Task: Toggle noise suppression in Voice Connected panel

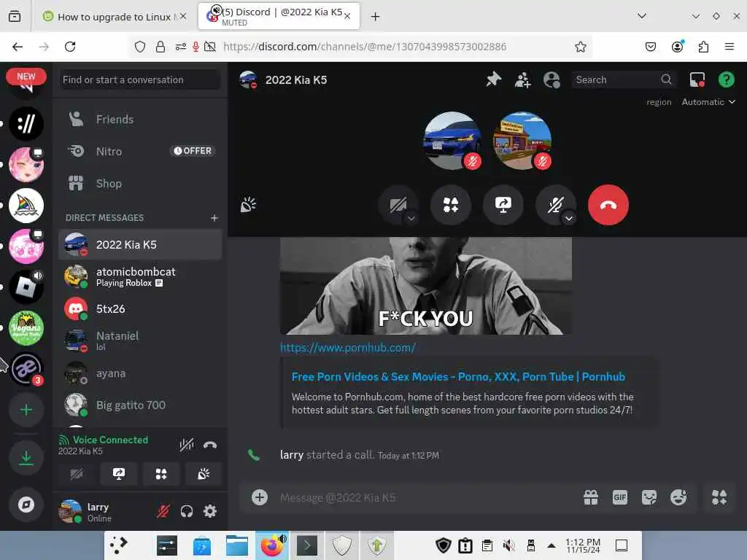Action: click(186, 445)
